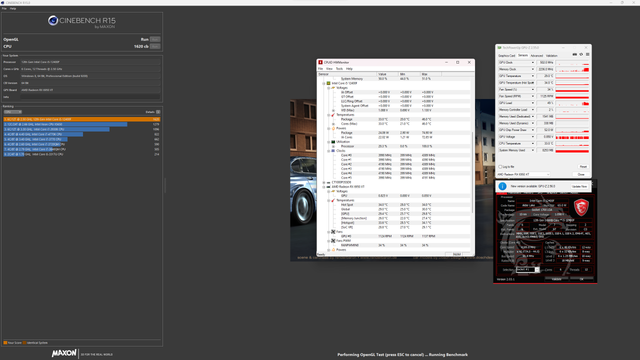Click the Utilization chip icon in HWMonitor
This screenshot has height=360, width=640.
pos(333,142)
